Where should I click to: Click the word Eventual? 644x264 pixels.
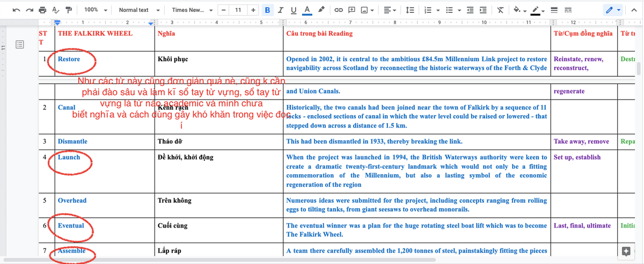71,225
